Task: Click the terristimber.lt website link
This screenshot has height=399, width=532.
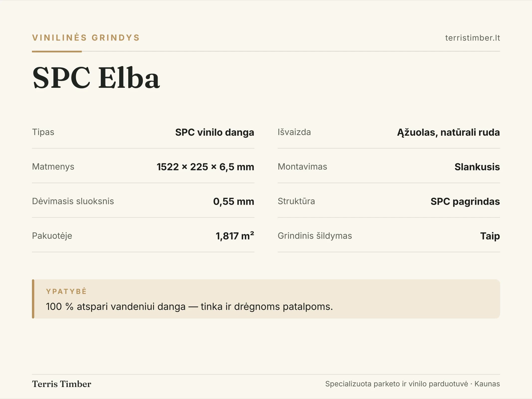Action: [472, 38]
